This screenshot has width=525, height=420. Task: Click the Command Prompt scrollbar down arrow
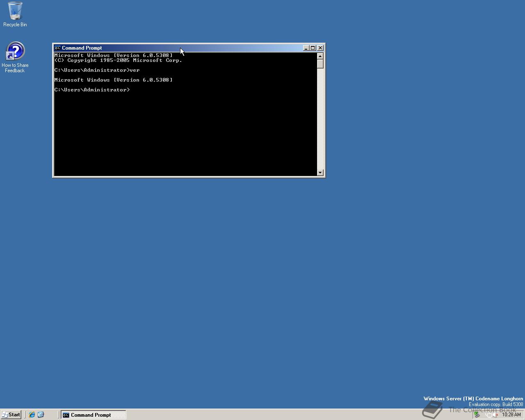pyautogui.click(x=320, y=173)
